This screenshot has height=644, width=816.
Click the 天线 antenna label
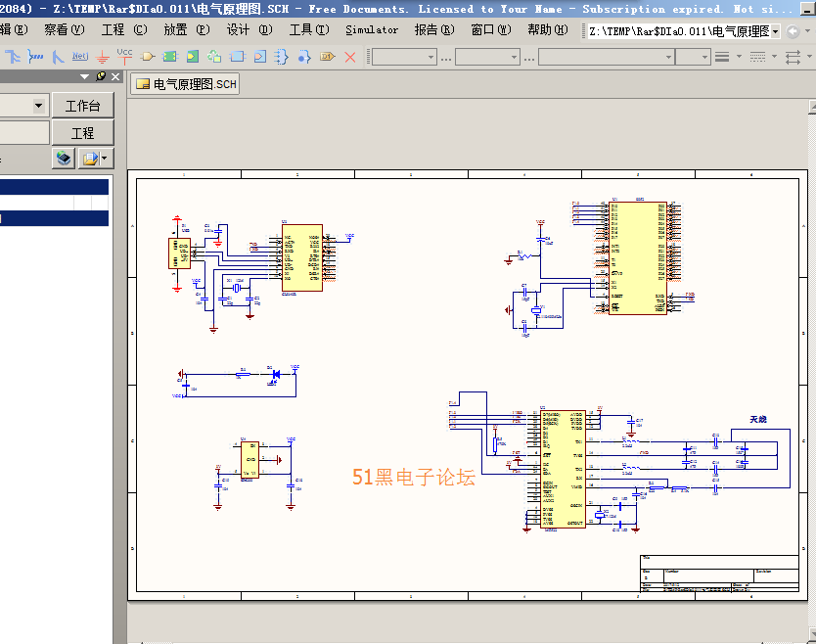pyautogui.click(x=757, y=419)
